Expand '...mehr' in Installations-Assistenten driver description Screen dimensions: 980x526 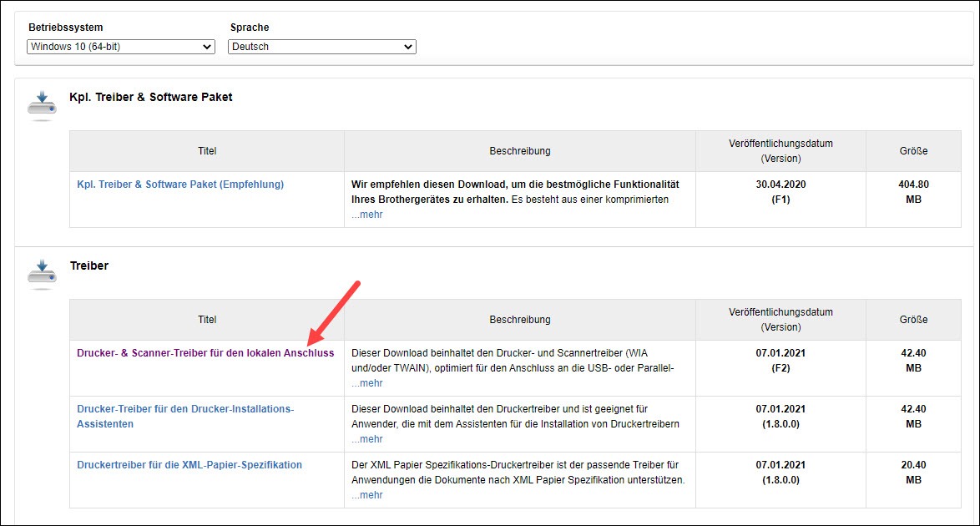coord(366,439)
